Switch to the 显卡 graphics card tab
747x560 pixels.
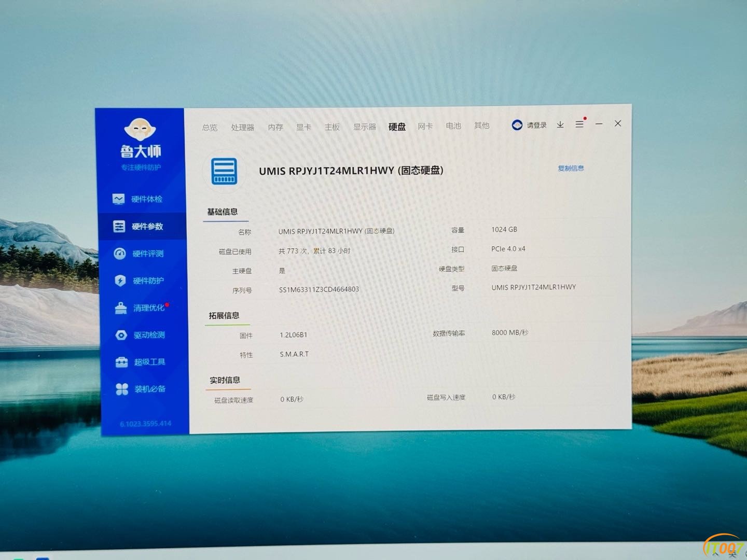coord(303,127)
